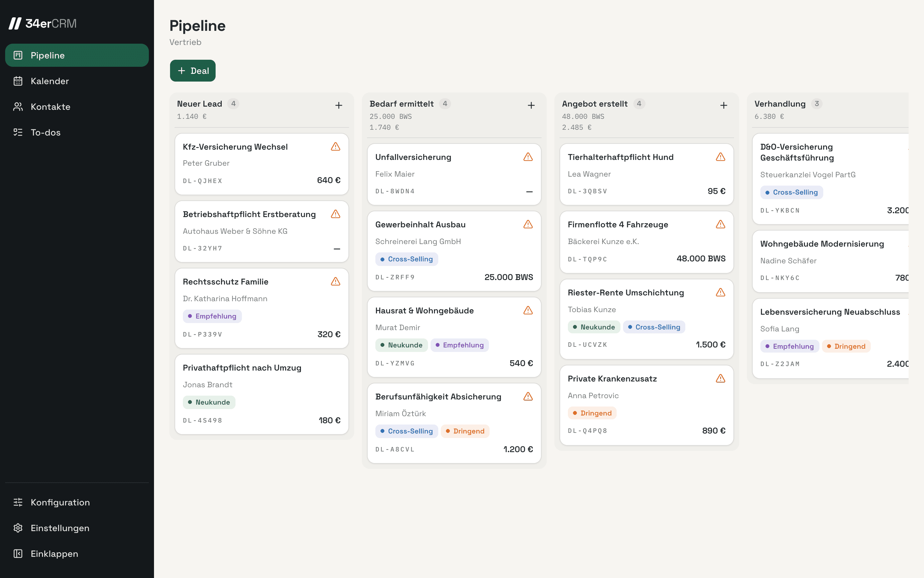The height and width of the screenshot is (578, 924).
Task: Click warning icon on Unfallversicherung card
Action: coord(528,157)
